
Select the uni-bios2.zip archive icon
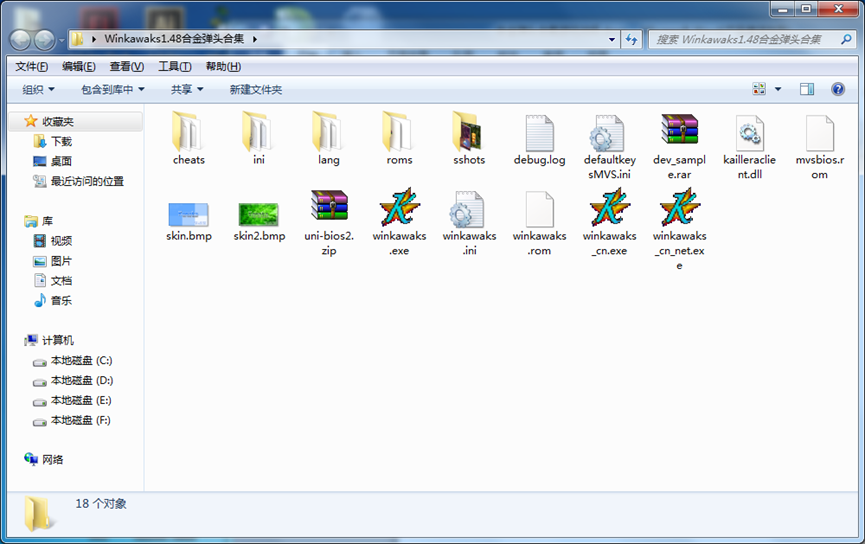click(329, 205)
